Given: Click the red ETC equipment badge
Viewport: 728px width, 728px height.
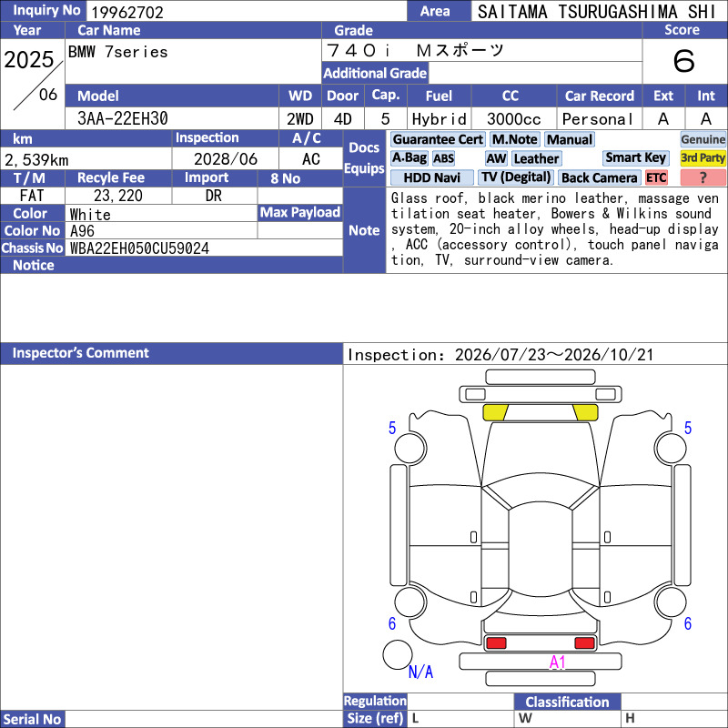Looking at the screenshot, I should pos(656,177).
